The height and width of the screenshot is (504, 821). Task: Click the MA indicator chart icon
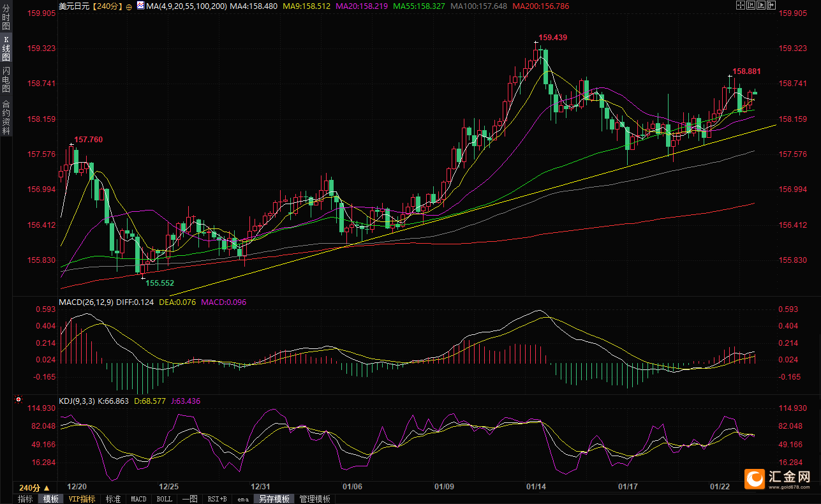click(140, 6)
